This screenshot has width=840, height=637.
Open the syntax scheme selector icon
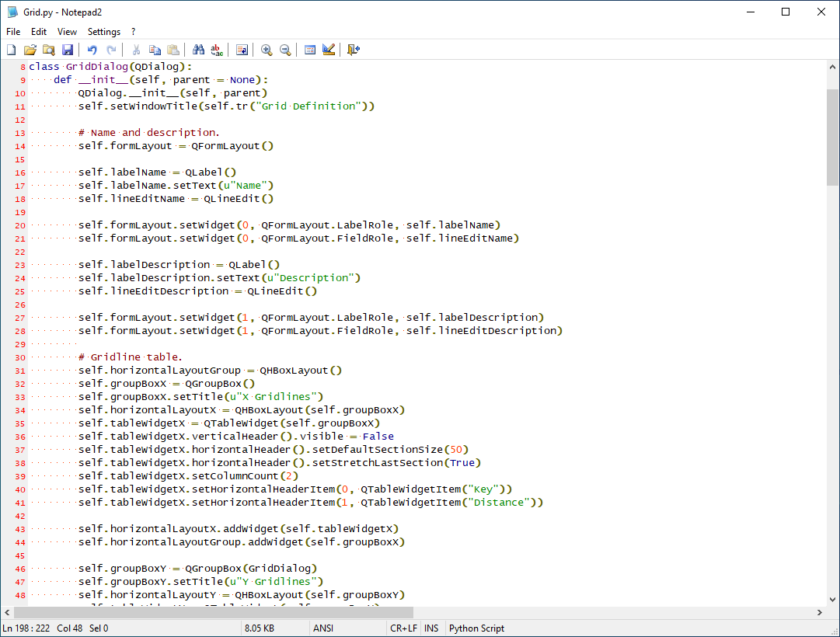click(310, 50)
